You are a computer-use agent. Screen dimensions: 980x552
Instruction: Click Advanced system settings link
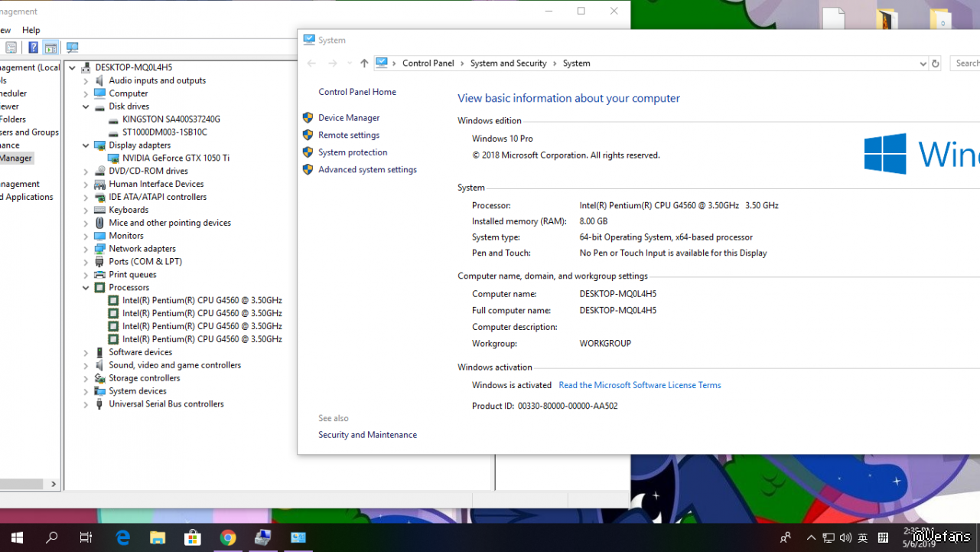point(367,170)
